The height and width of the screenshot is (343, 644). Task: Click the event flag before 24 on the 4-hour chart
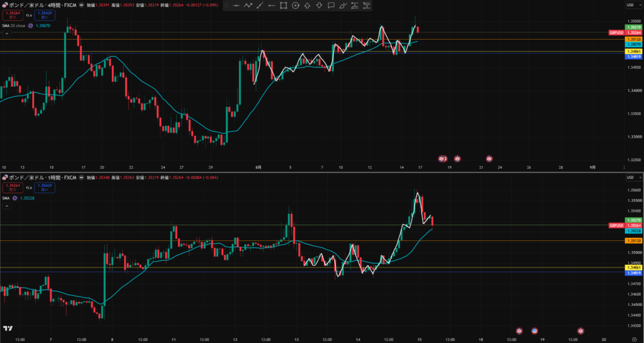coord(489,159)
